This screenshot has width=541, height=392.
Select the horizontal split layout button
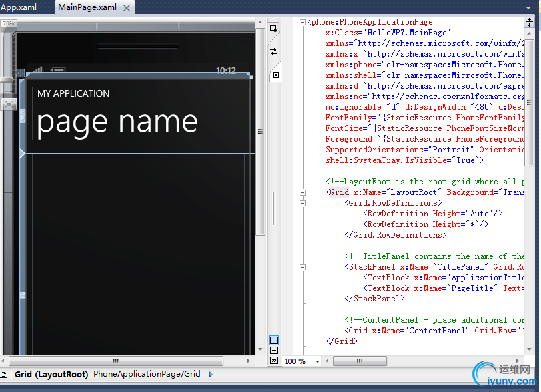[x=274, y=351]
